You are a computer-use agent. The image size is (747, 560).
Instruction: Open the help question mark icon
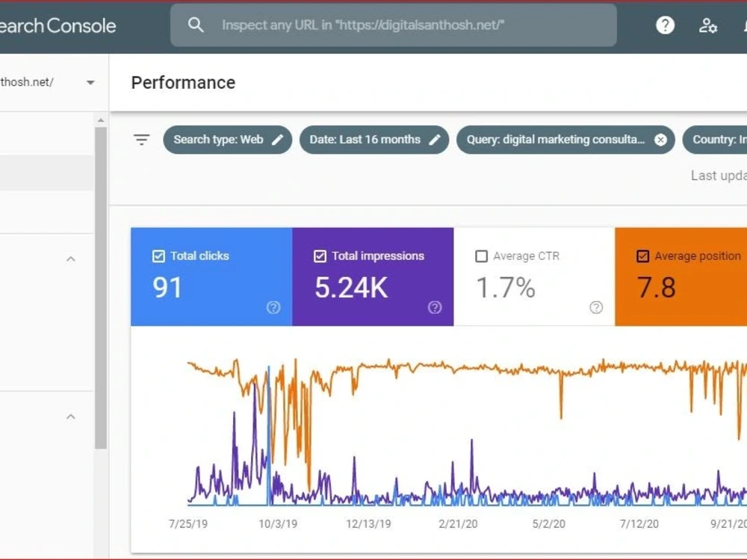665,25
